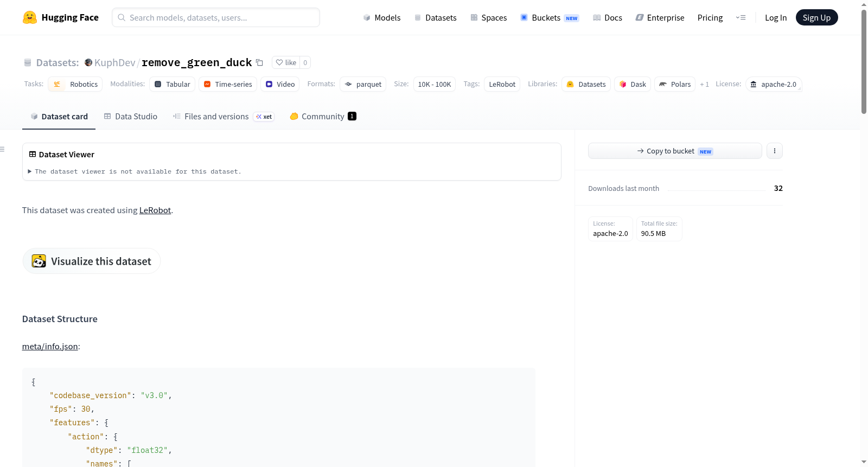Open the LeRobot link in description
The image size is (868, 467).
pyautogui.click(x=155, y=210)
